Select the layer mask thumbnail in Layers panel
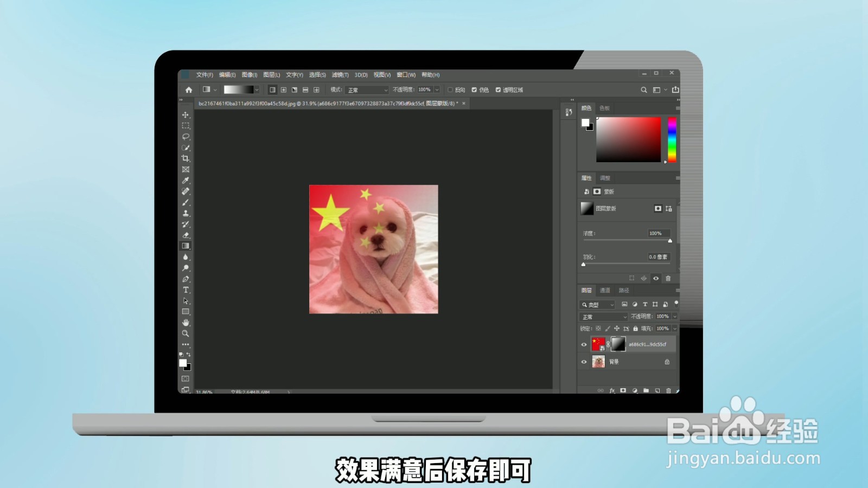This screenshot has height=488, width=868. pos(618,344)
